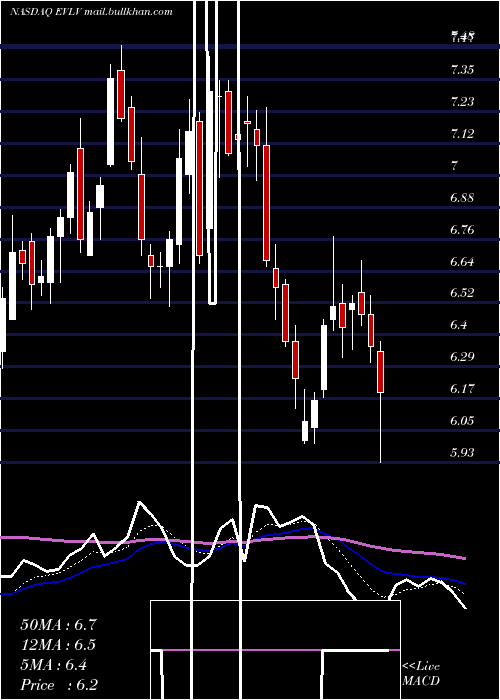Click the 6.76 price axis label
500x700 pixels.
coord(462,230)
